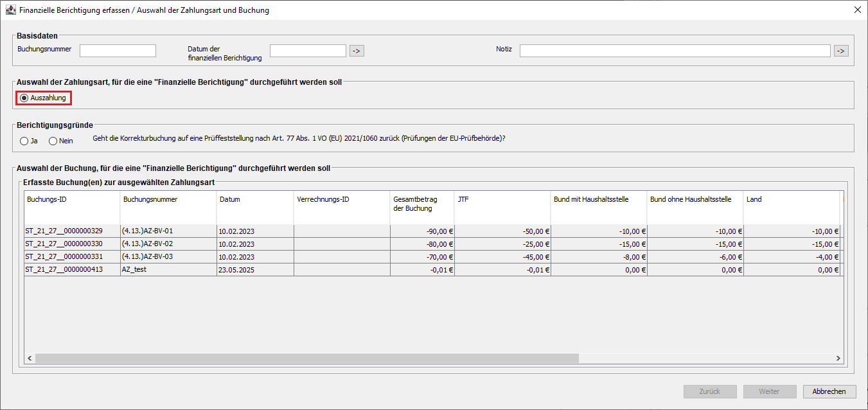This screenshot has width=868, height=410.
Task: Click arrow button next to Notiz field
Action: click(840, 51)
